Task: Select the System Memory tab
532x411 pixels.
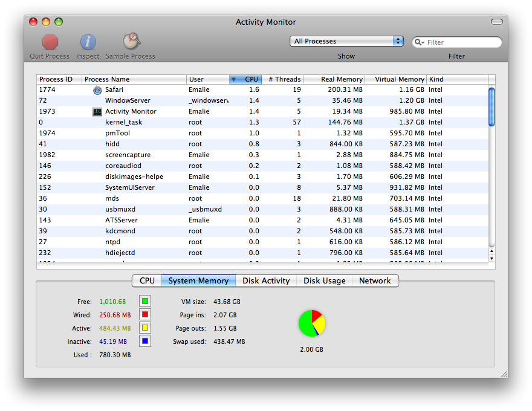Action: point(198,281)
